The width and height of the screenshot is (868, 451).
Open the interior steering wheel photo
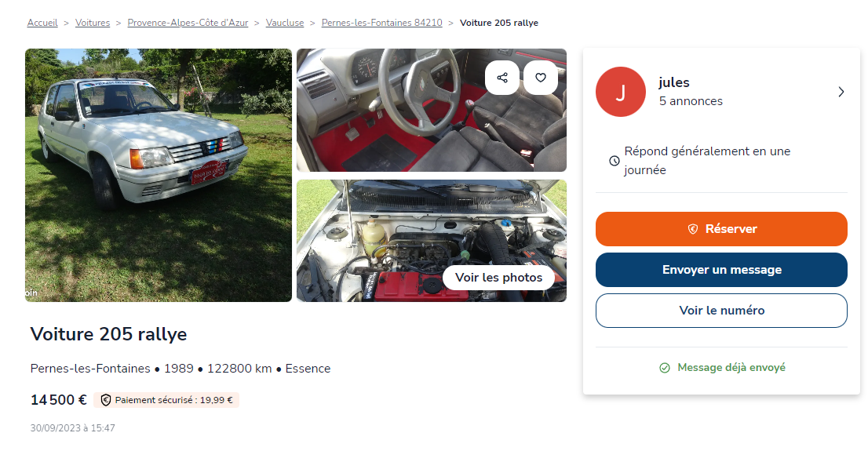coord(431,110)
